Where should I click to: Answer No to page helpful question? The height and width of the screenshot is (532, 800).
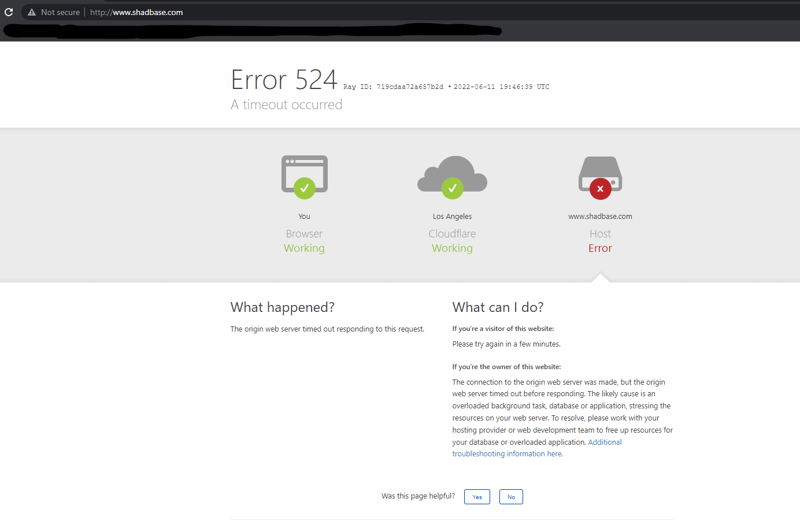point(511,497)
